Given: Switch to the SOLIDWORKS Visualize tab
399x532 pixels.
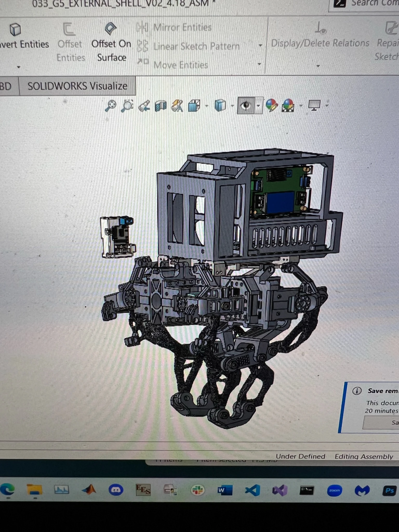Looking at the screenshot, I should 77,86.
